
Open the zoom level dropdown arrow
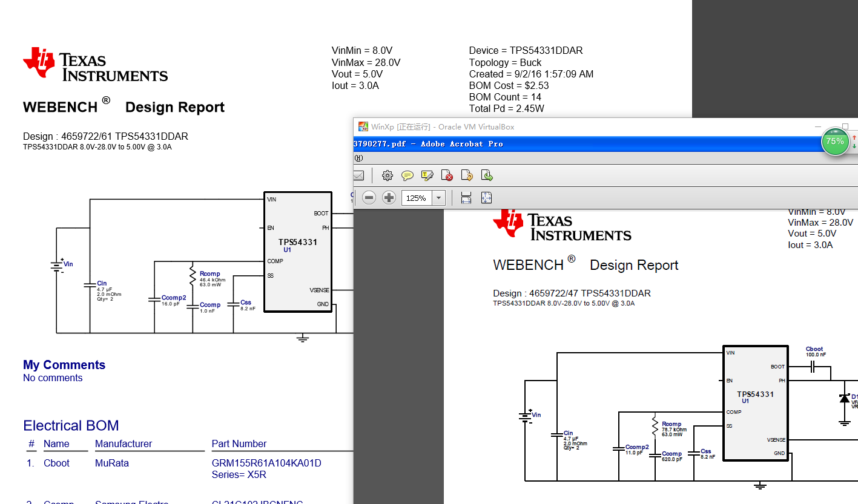(439, 198)
